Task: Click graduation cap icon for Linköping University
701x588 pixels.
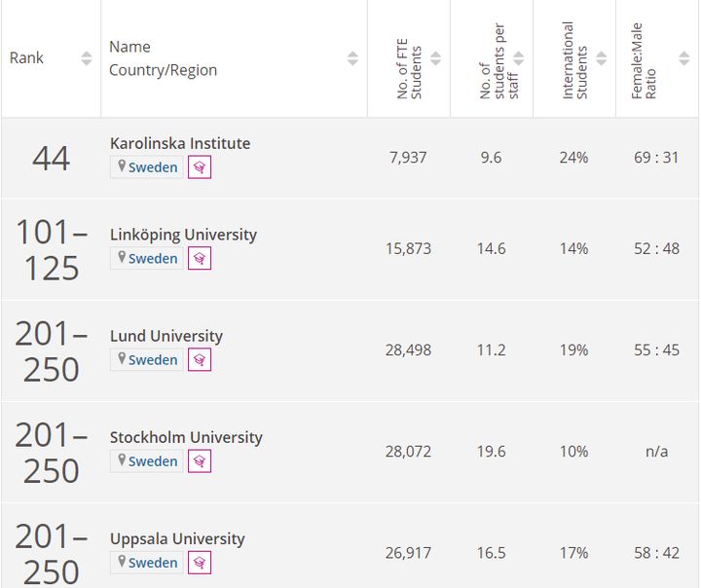Action: [200, 259]
